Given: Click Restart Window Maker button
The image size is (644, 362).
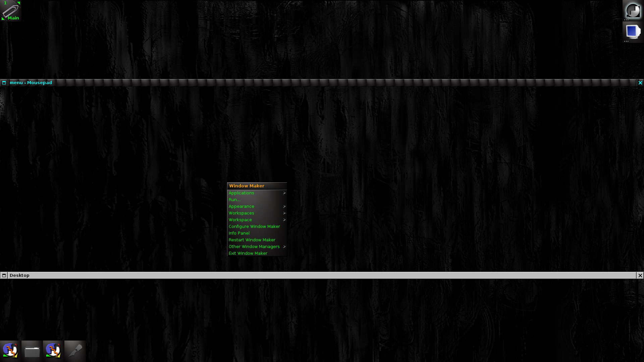Looking at the screenshot, I should (x=252, y=240).
